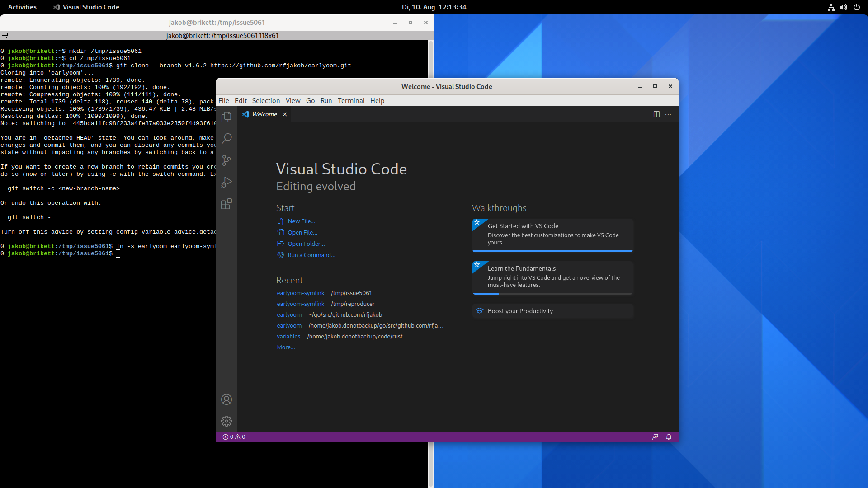Image resolution: width=868 pixels, height=488 pixels.
Task: Open the Source Control view
Action: [226, 160]
